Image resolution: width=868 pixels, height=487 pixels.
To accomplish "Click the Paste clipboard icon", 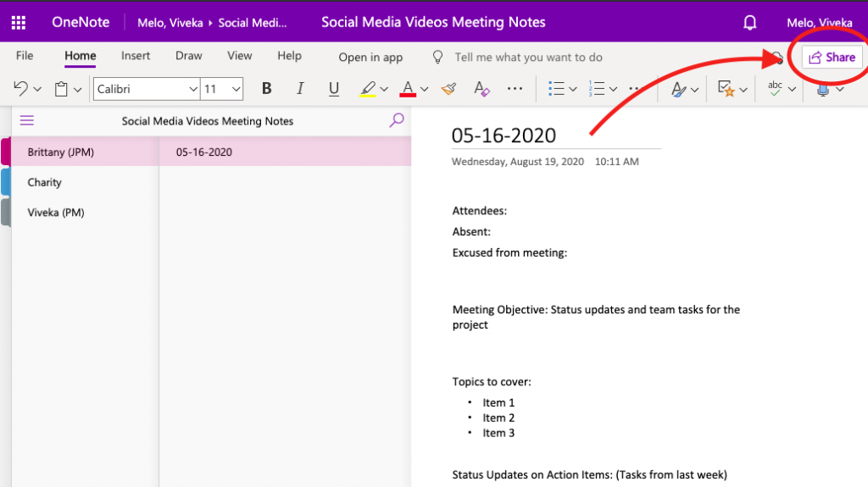I will (x=62, y=89).
